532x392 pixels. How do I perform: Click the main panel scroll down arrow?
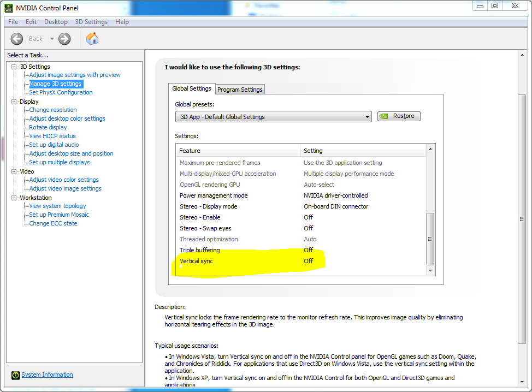tap(522, 382)
